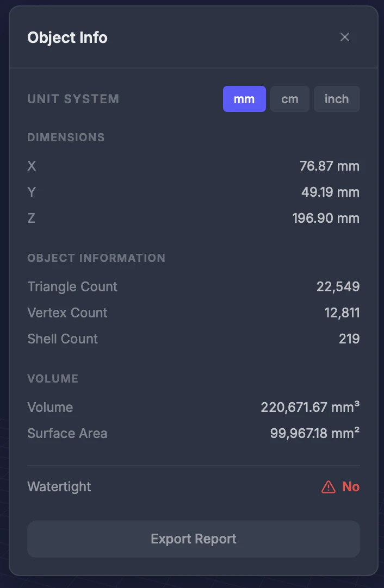Click the close X on Object Info

pos(345,37)
